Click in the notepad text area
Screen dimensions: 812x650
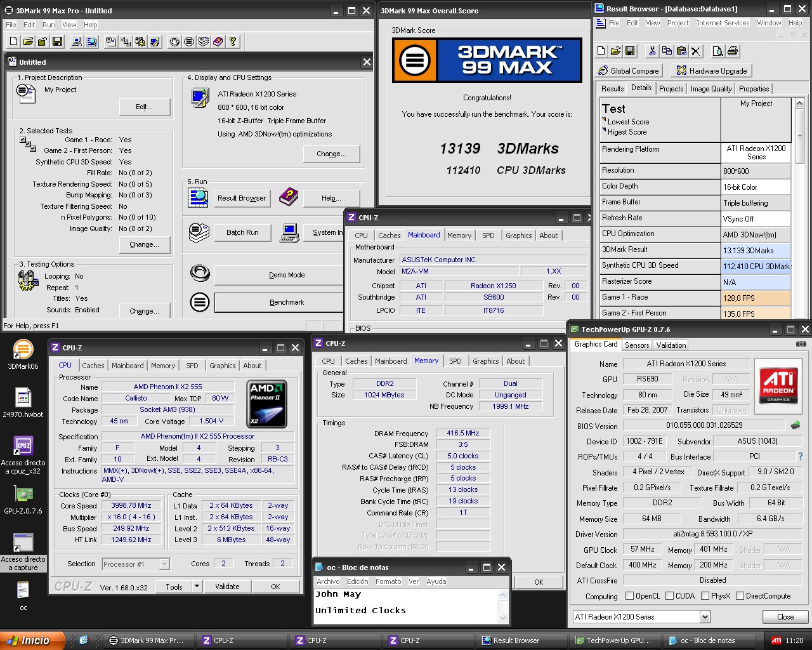[406, 606]
